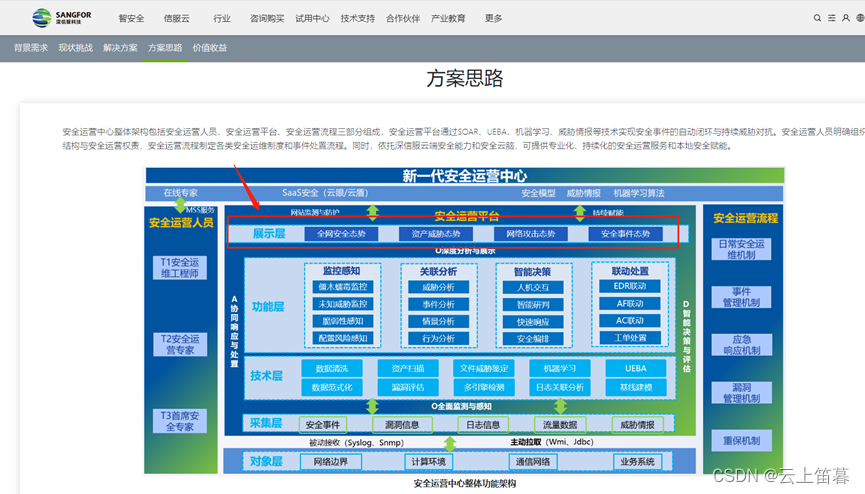This screenshot has height=494, width=865.
Task: Click the 网络攻击态势 box
Action: [531, 233]
